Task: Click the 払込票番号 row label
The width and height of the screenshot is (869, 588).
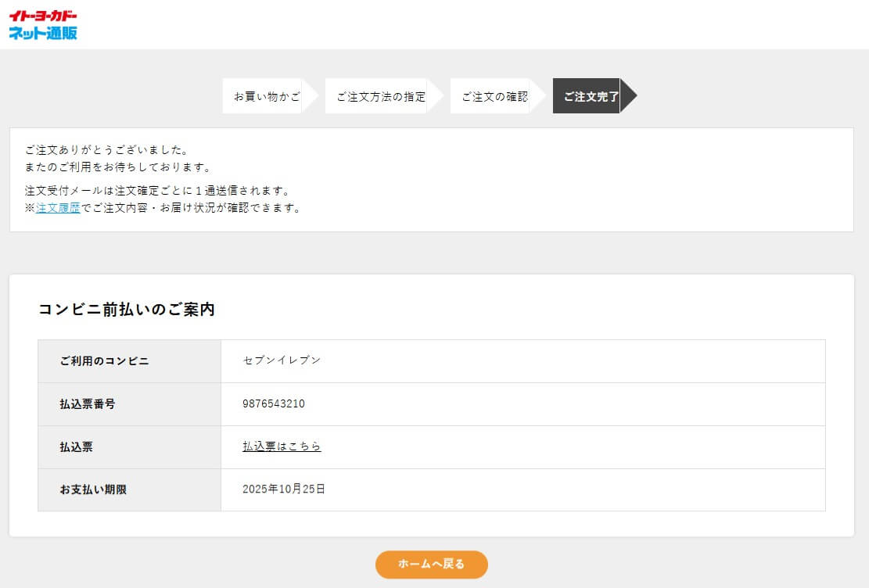Action: pyautogui.click(x=88, y=403)
